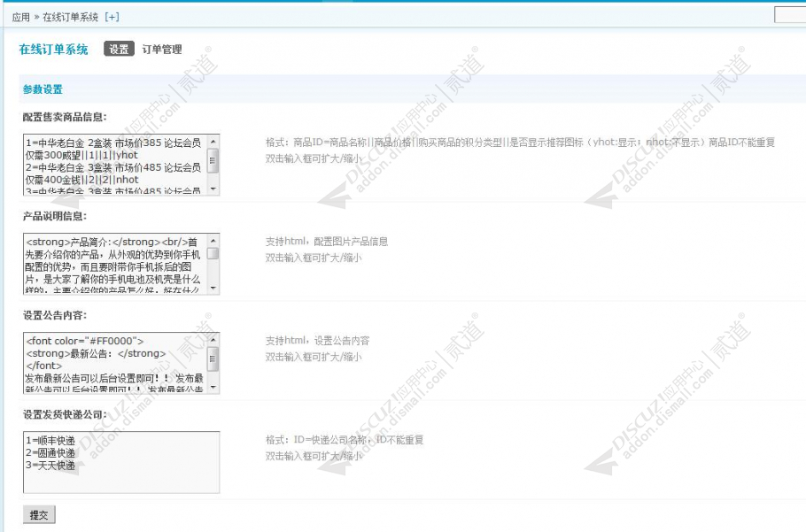Viewport: 806px width, 532px height.
Task: Click hint starting 格式：商品ID=商品名称
Action: click(520, 143)
